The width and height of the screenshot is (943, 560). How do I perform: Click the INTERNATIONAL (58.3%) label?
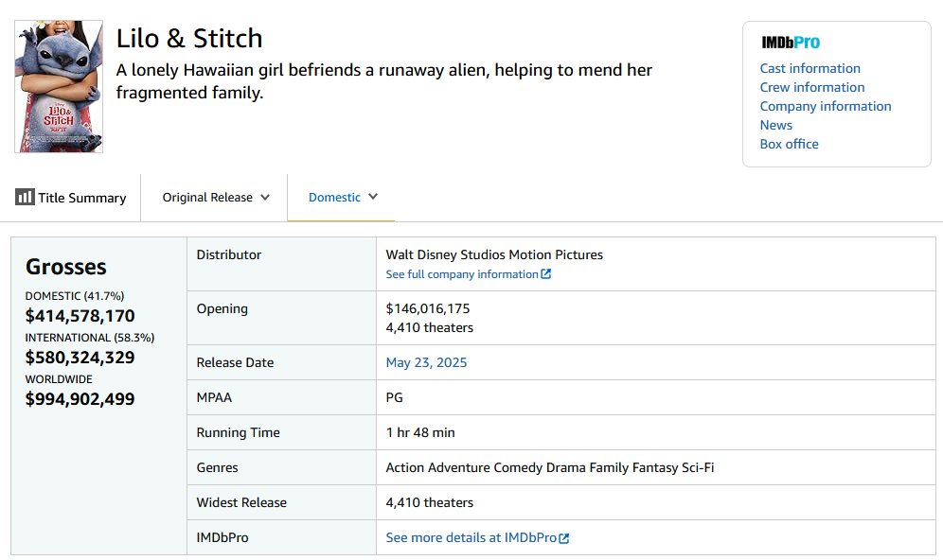tap(90, 338)
